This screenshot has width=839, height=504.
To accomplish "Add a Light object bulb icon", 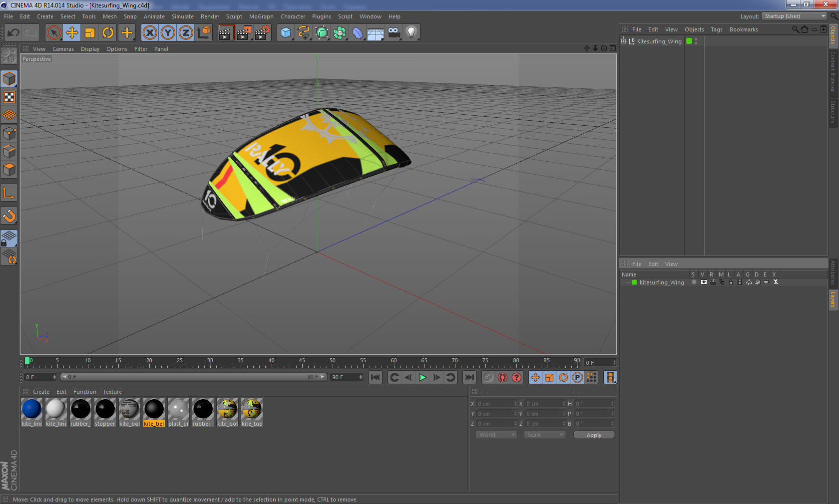I will click(412, 33).
